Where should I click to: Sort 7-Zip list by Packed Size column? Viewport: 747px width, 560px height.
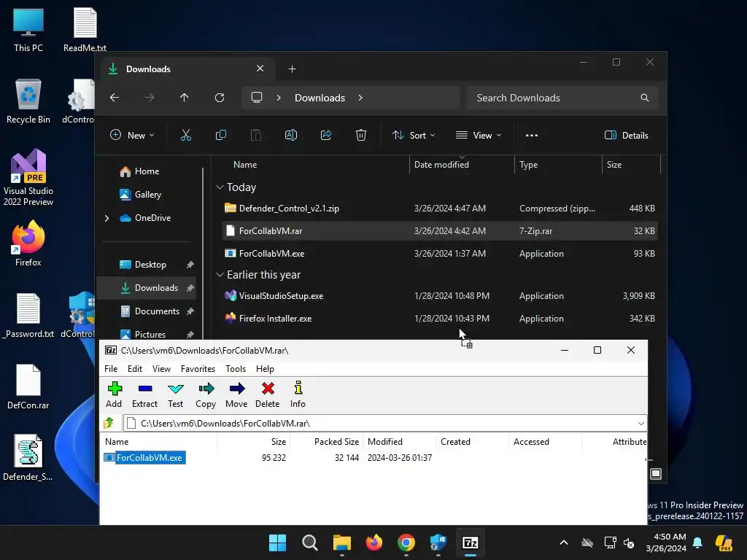(x=326, y=442)
